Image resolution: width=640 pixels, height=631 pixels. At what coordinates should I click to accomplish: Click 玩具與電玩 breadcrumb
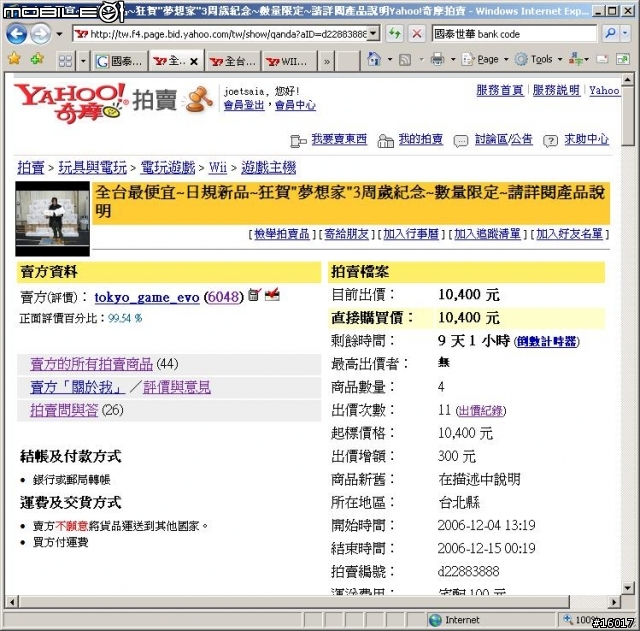point(93,167)
